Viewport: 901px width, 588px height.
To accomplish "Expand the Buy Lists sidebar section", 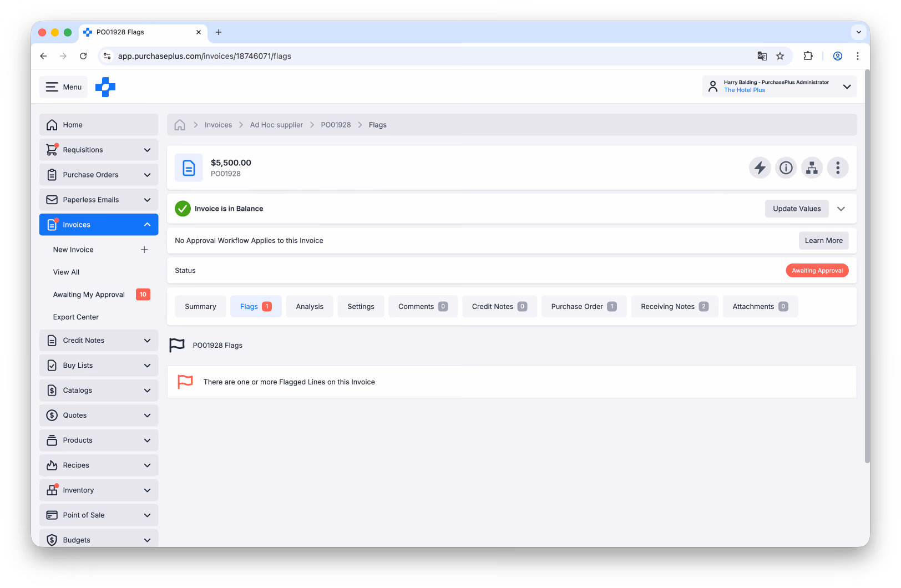I will [x=147, y=366].
